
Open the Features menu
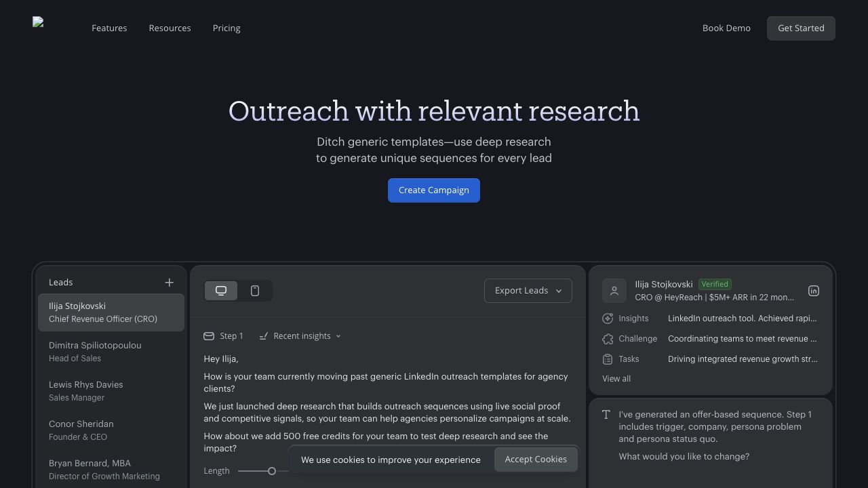[109, 28]
